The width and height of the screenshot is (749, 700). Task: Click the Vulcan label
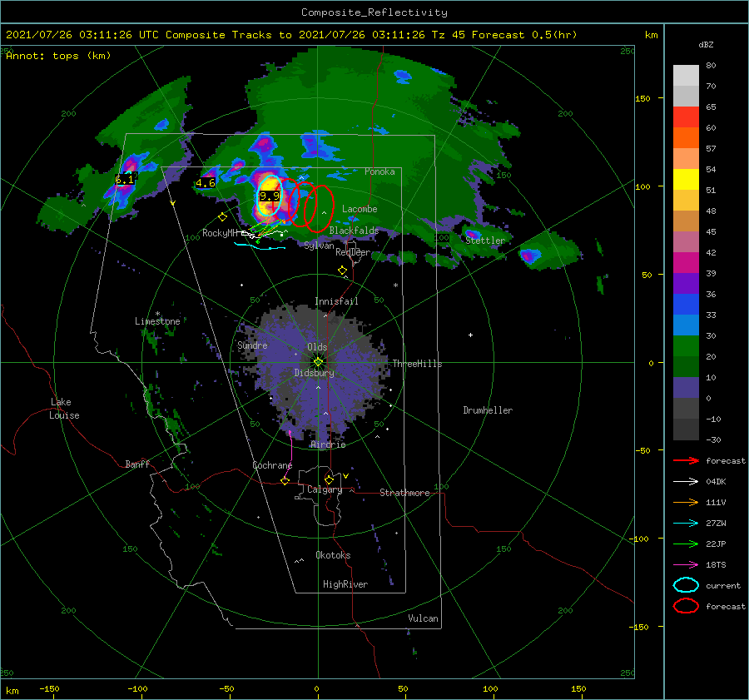pos(423,618)
